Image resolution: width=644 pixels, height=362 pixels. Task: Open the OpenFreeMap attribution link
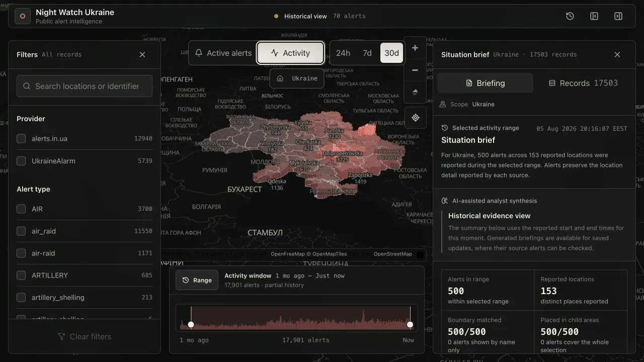tap(288, 254)
